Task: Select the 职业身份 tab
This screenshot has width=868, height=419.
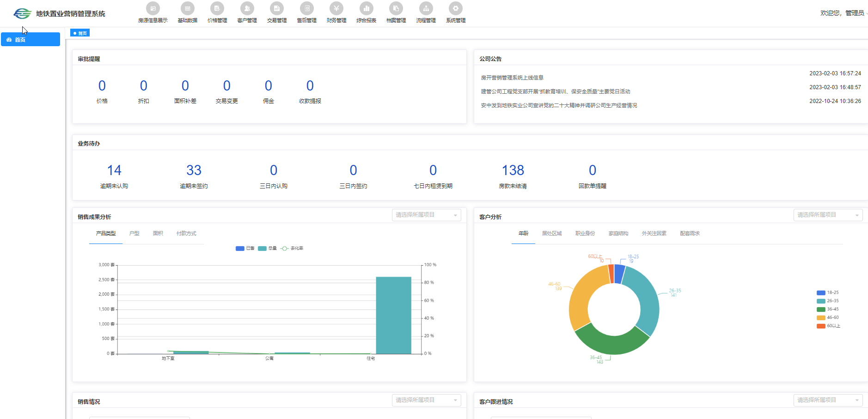Action: tap(585, 233)
